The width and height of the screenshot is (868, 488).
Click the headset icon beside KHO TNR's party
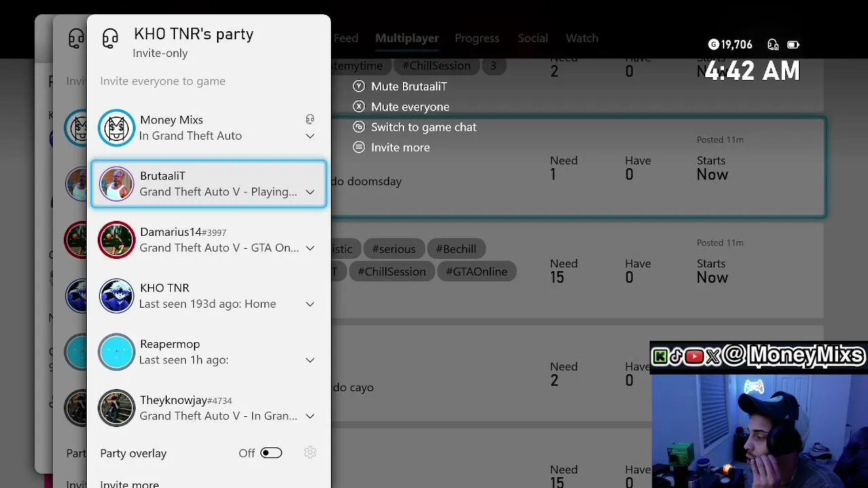[110, 39]
